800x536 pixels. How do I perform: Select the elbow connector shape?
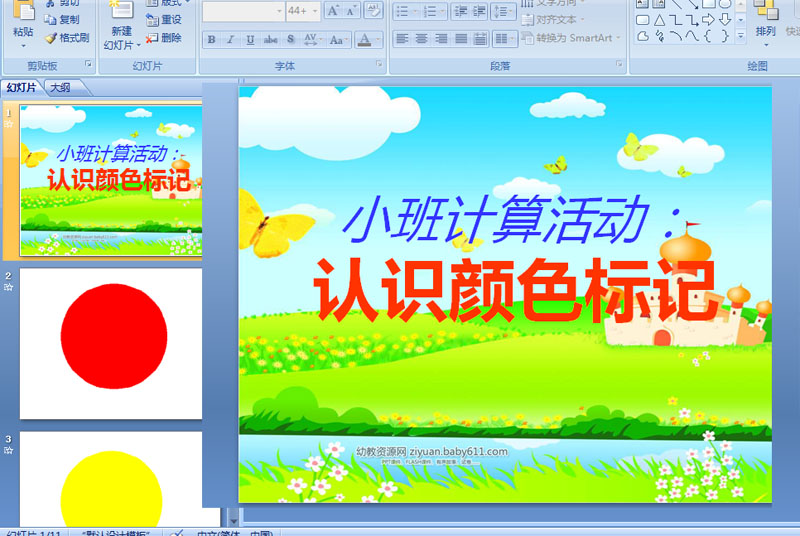pos(676,20)
